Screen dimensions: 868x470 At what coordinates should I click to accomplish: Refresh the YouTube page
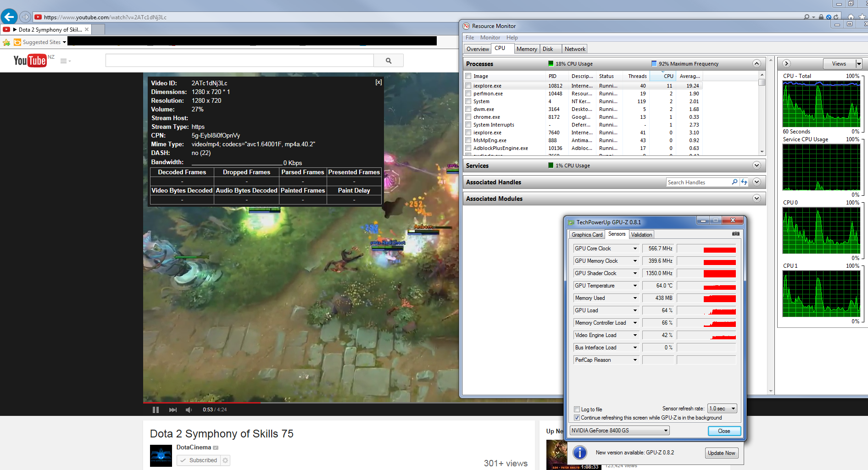tap(836, 17)
